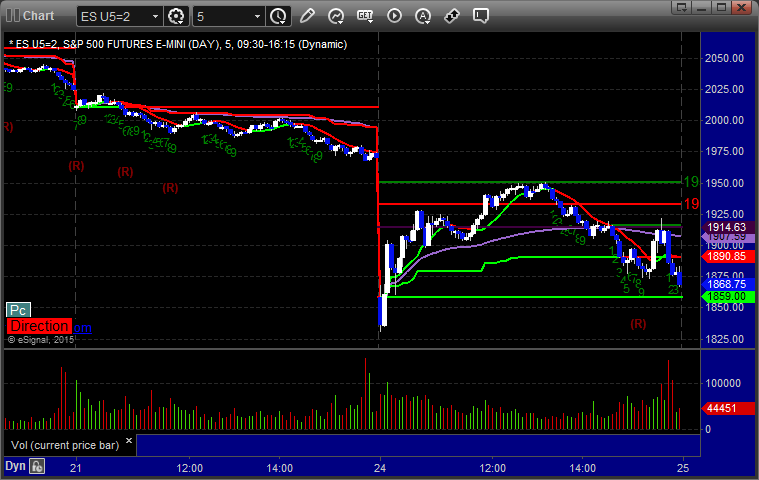759x480 pixels.
Task: Click the red Direction label
Action: click(x=39, y=326)
